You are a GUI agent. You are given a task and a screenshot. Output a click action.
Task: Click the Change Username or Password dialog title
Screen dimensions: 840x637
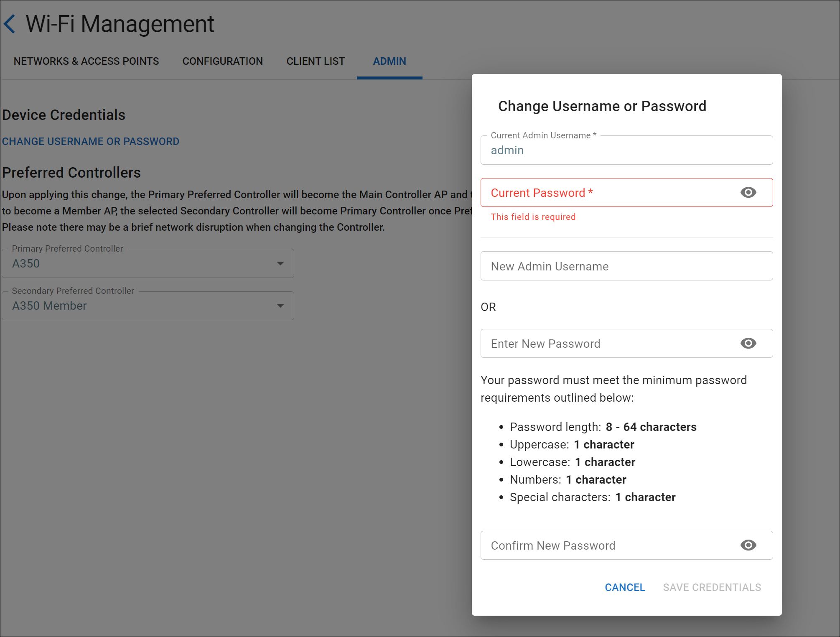[x=602, y=106]
